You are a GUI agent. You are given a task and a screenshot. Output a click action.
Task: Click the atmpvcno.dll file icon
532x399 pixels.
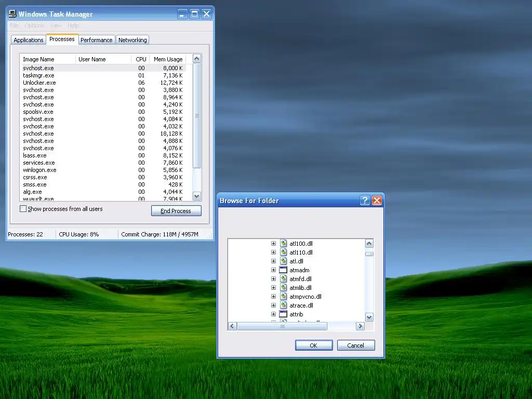coord(283,296)
